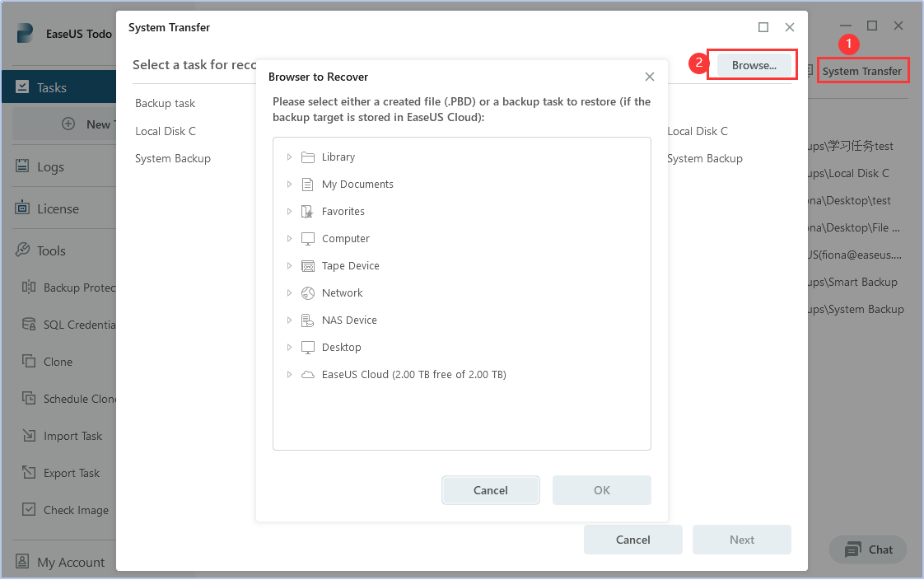Expand the Desktop tree node

coord(289,348)
